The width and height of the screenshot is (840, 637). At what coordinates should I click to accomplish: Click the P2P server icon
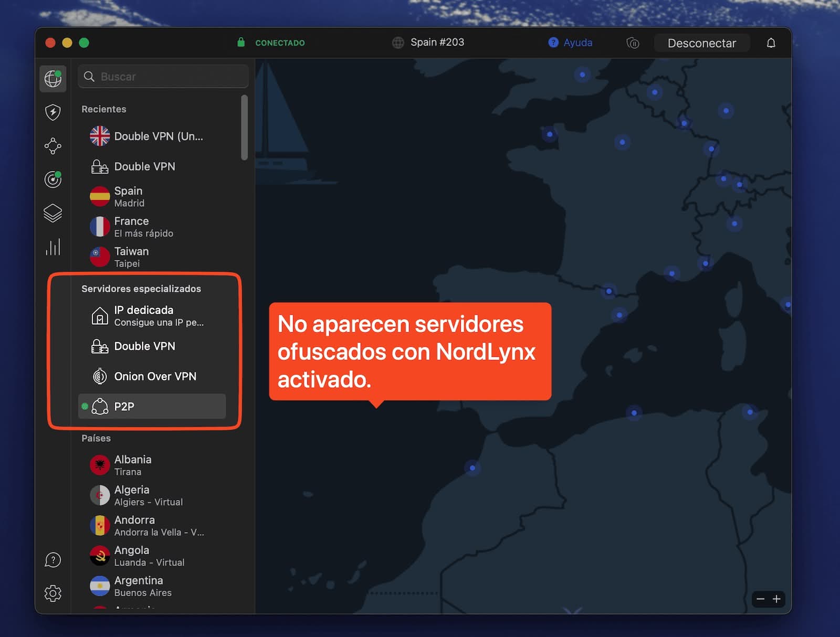[x=100, y=406]
